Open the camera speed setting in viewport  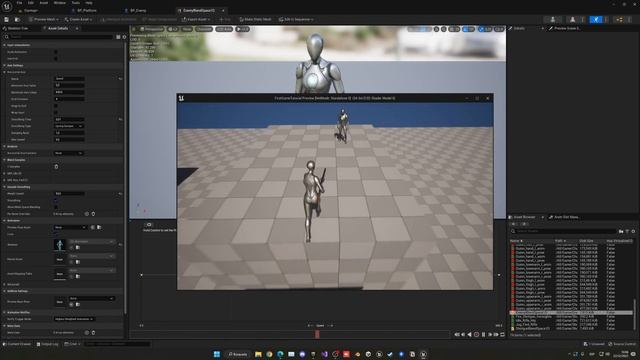[x=499, y=29]
